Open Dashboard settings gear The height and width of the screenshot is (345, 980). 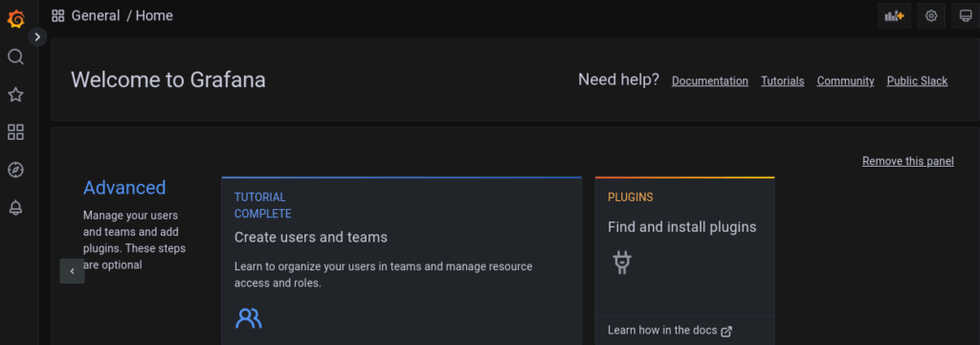click(931, 15)
